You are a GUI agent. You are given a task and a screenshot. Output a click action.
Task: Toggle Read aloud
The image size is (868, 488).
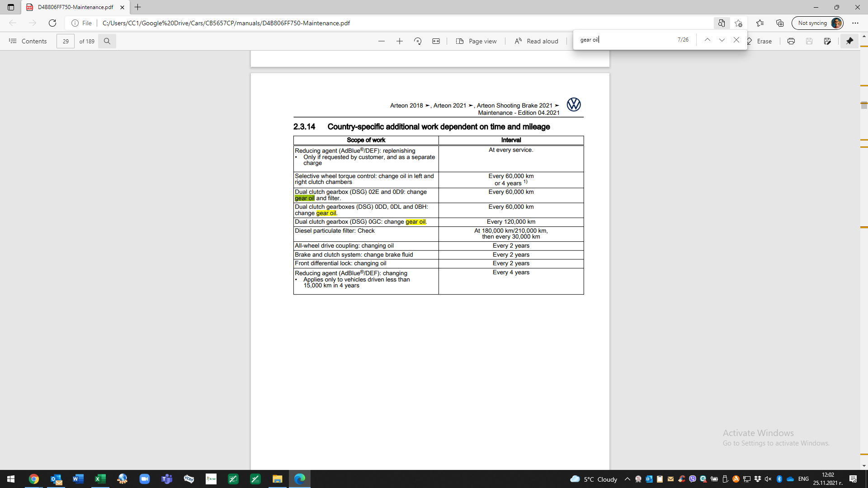(536, 41)
